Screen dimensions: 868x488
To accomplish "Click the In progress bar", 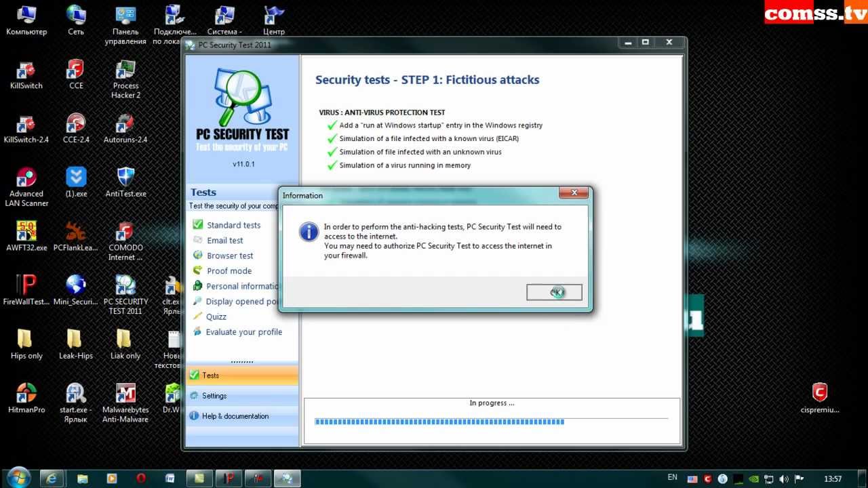I will [x=492, y=422].
